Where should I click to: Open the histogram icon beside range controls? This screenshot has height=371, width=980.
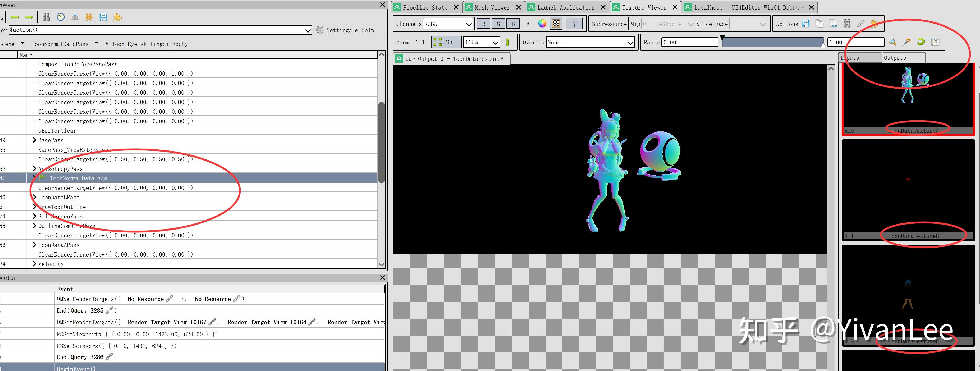[x=935, y=42]
